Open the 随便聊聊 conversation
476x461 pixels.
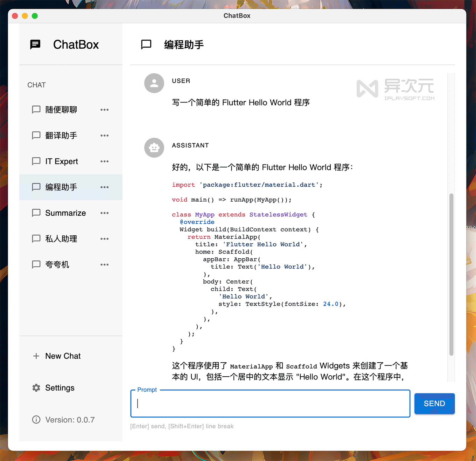(x=62, y=110)
